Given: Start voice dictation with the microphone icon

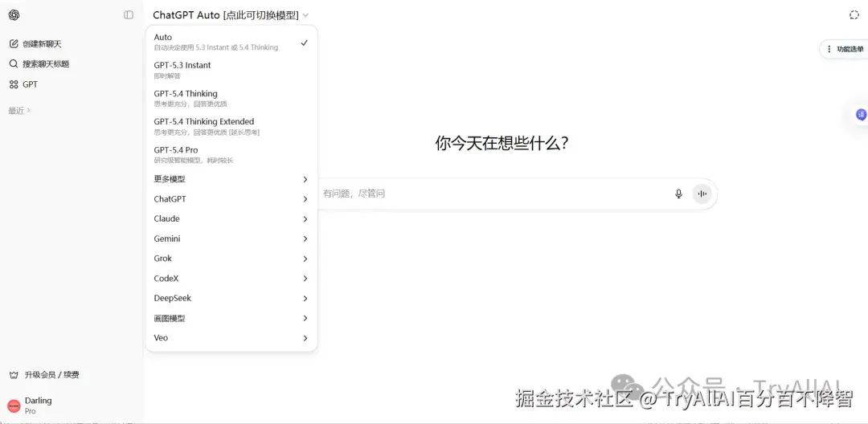Looking at the screenshot, I should (678, 194).
